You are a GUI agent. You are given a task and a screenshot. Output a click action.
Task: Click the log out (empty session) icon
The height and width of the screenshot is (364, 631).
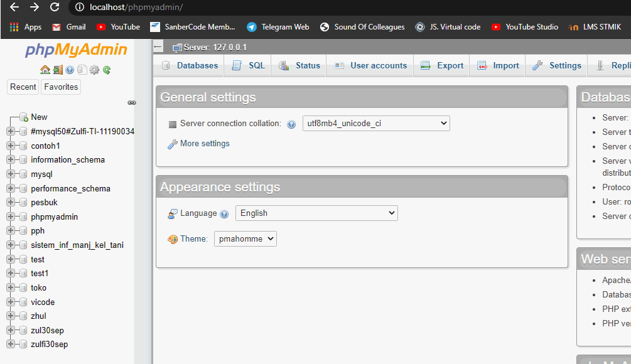coord(58,70)
